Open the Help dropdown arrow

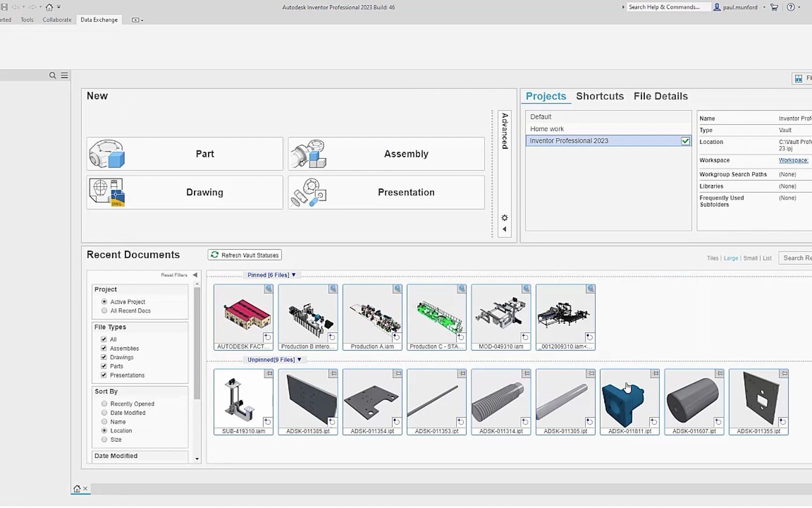click(799, 7)
